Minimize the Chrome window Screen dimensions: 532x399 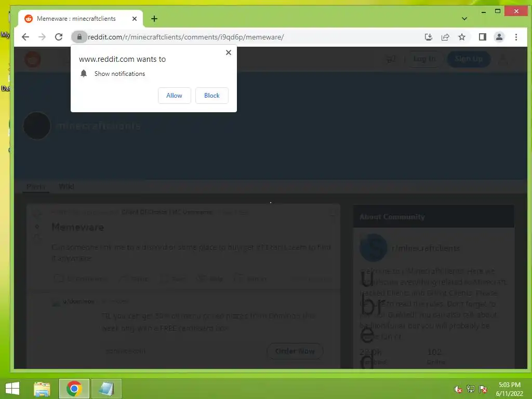[x=484, y=11]
